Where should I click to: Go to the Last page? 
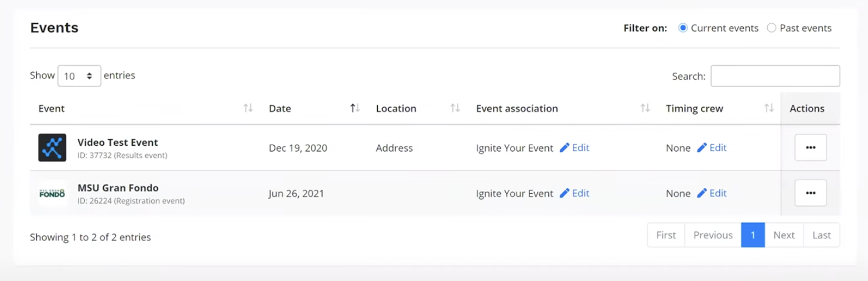pyautogui.click(x=821, y=235)
